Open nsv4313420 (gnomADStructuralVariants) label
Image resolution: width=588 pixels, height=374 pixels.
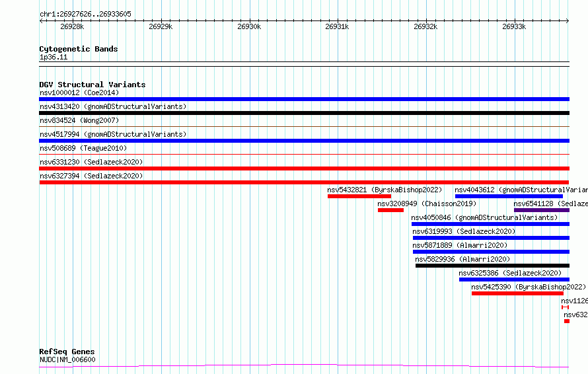[113, 106]
